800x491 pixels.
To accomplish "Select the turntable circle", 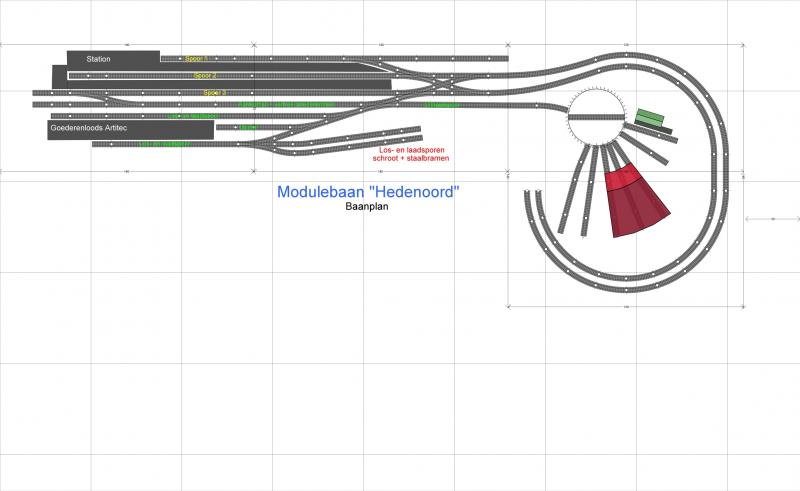I will 596,117.
